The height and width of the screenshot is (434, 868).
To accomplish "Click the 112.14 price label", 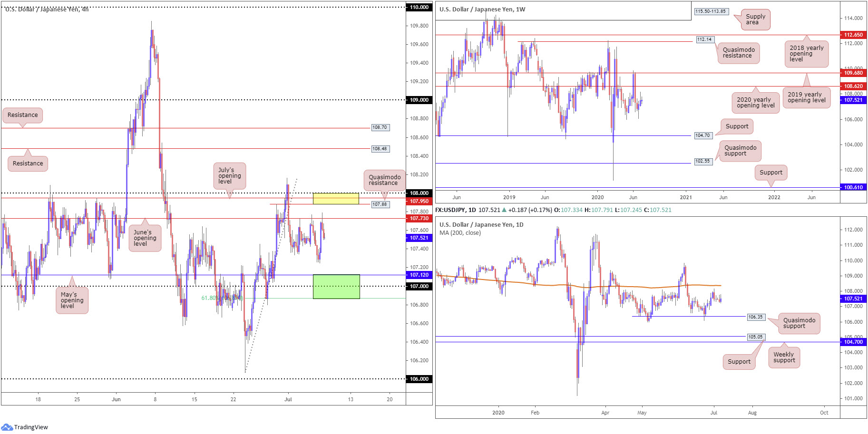I will pyautogui.click(x=705, y=39).
